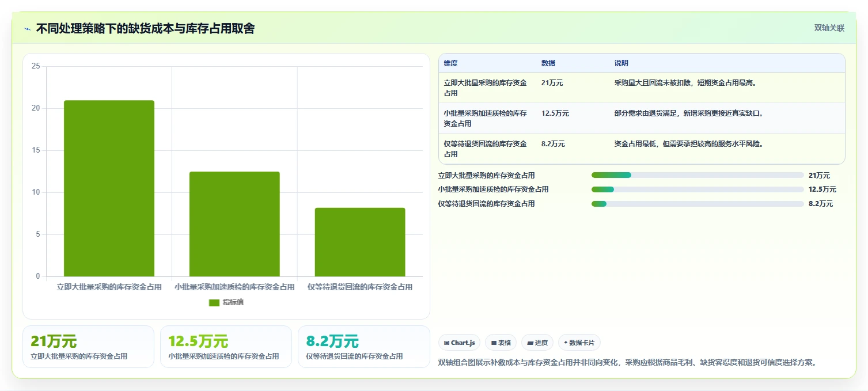The image size is (868, 391).
Task: Click the description 采购量大且回流未被扣除
Action: (685, 83)
